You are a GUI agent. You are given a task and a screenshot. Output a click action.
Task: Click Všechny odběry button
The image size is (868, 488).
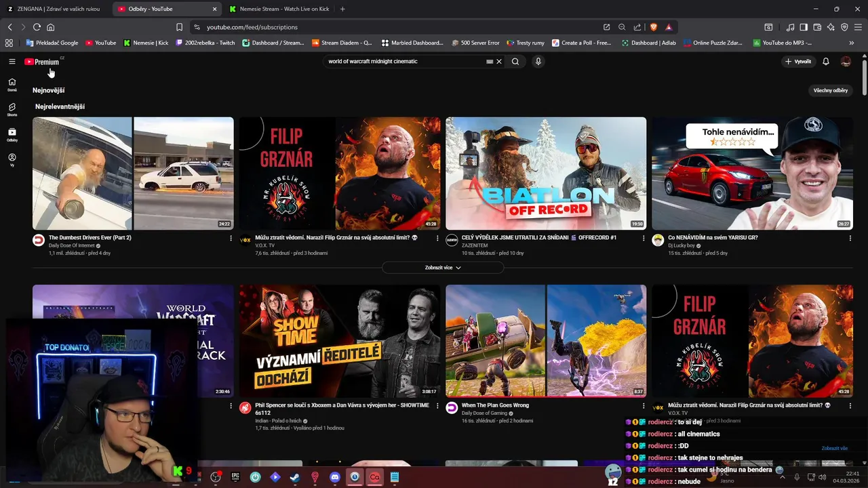coord(831,90)
